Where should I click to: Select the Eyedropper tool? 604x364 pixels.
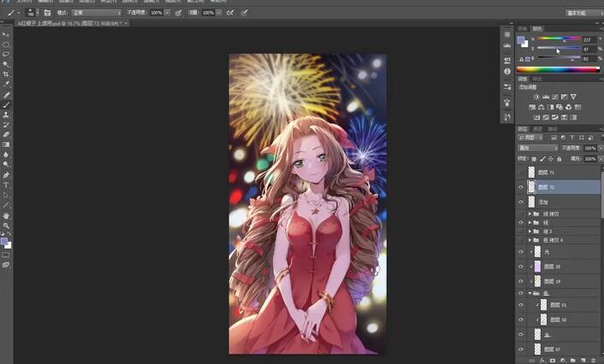[6, 85]
